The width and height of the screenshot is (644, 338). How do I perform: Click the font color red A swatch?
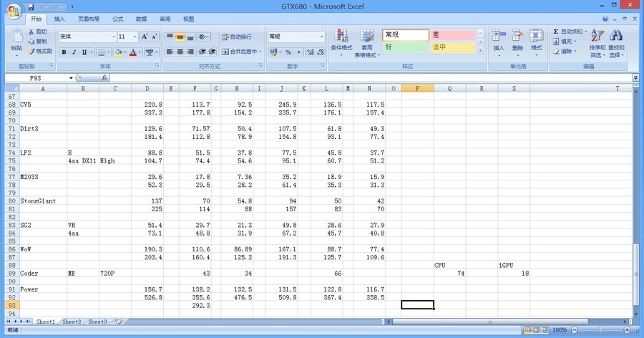click(134, 52)
